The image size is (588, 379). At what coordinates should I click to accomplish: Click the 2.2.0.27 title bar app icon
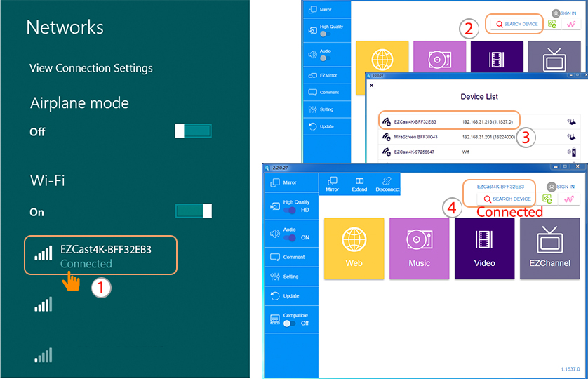pyautogui.click(x=267, y=168)
